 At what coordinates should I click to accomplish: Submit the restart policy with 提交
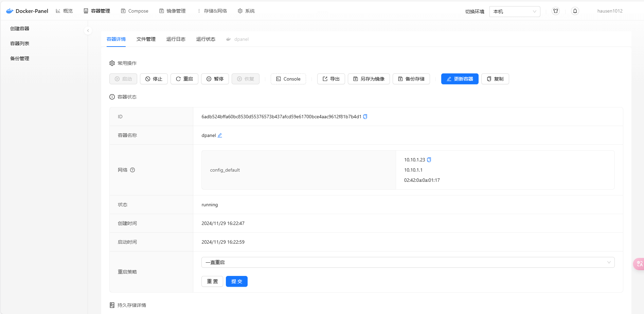click(236, 281)
